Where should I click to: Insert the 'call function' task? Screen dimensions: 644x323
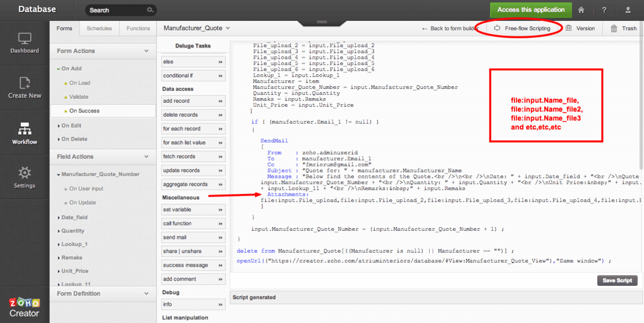[x=193, y=224]
